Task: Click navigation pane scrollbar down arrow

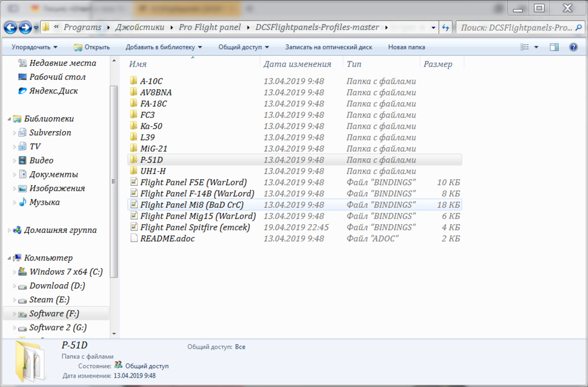Action: tap(114, 333)
